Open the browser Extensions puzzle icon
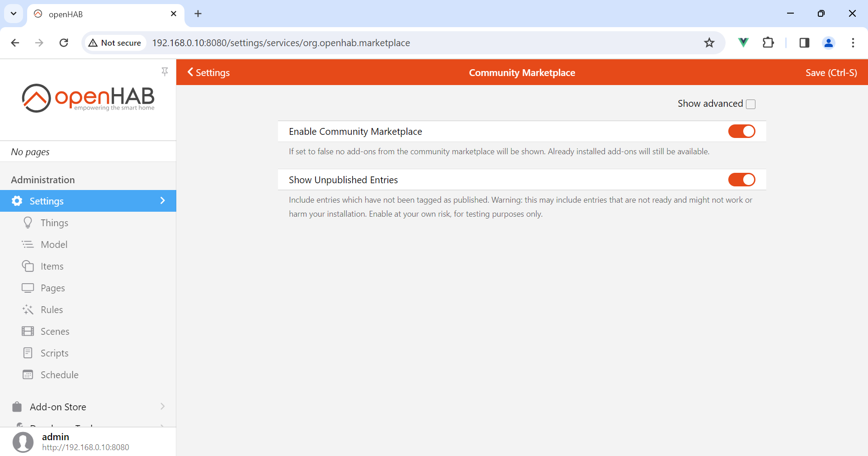The image size is (868, 456). (768, 43)
